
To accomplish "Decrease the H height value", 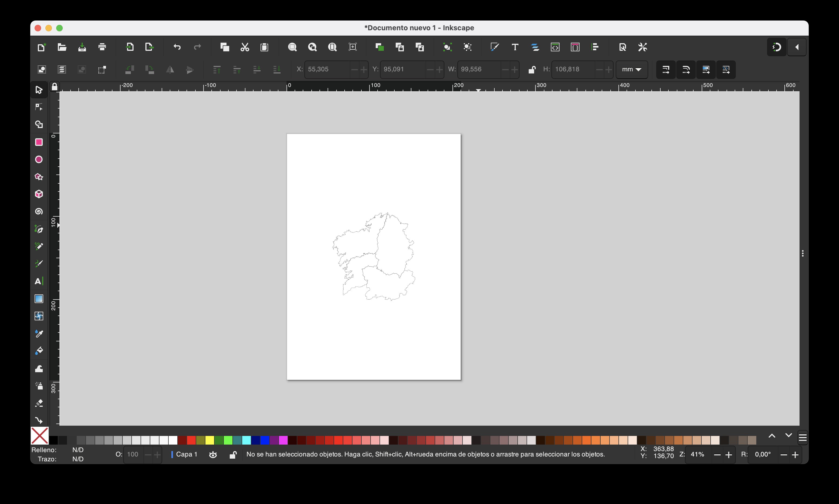I will 600,69.
